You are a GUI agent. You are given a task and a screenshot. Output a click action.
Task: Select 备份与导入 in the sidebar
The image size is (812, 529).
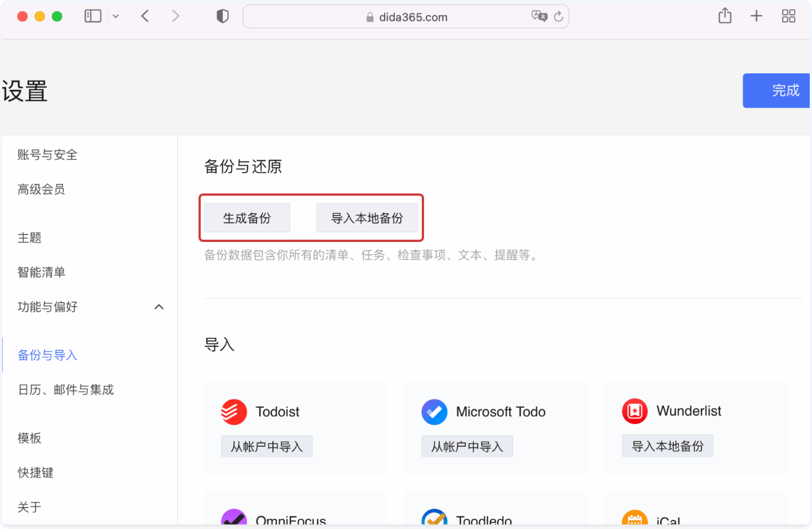click(47, 355)
